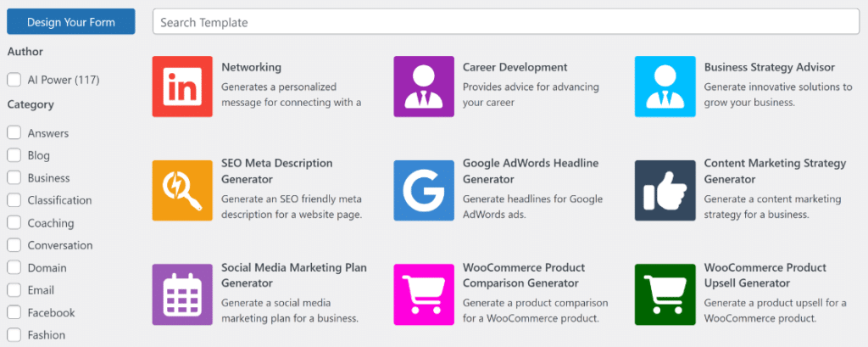Open the WooCommerce Product Upsell Generator title
Viewport: 868px width, 347px height.
[765, 276]
